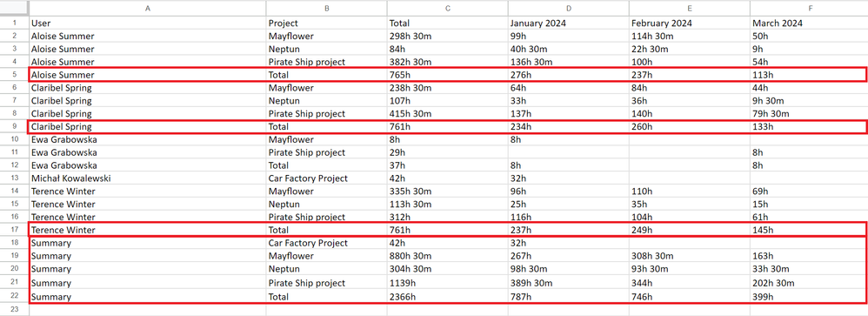Select column A header
Image resolution: width=868 pixels, height=316 pixels.
click(x=147, y=9)
